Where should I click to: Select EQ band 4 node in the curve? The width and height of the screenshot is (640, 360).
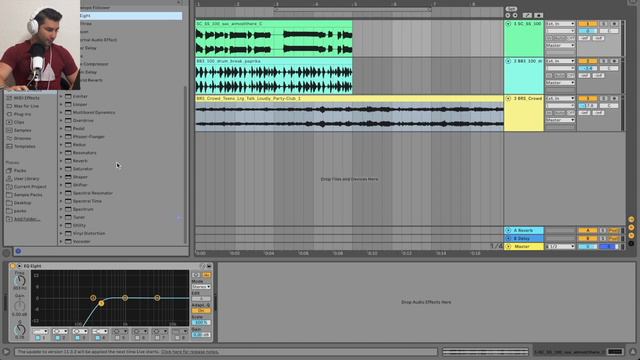pos(157,298)
